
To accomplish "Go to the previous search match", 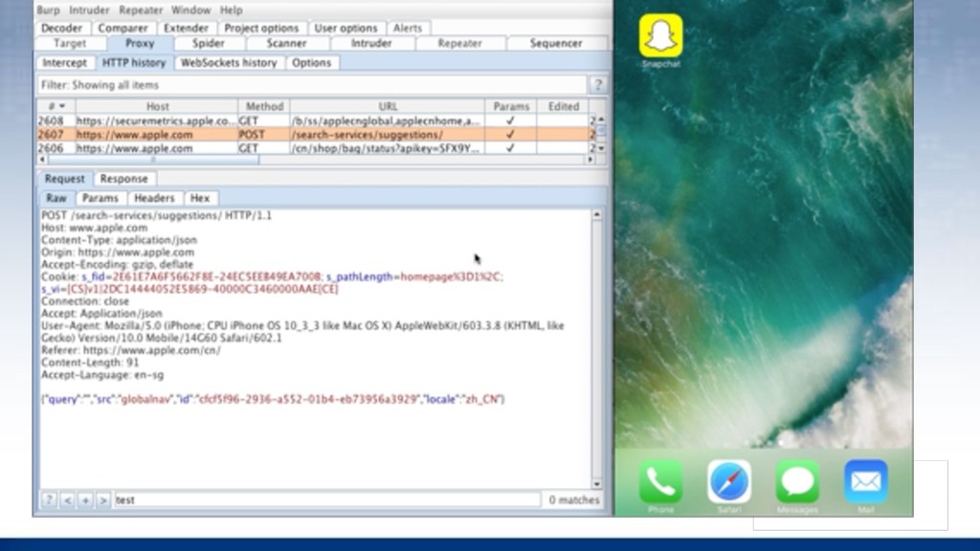I will pos(67,499).
